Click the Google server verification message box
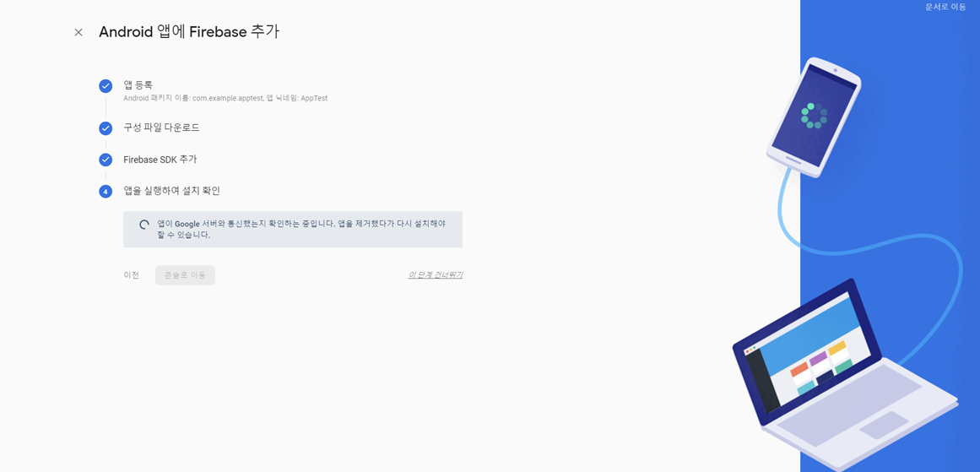The height and width of the screenshot is (472, 980). pyautogui.click(x=293, y=230)
